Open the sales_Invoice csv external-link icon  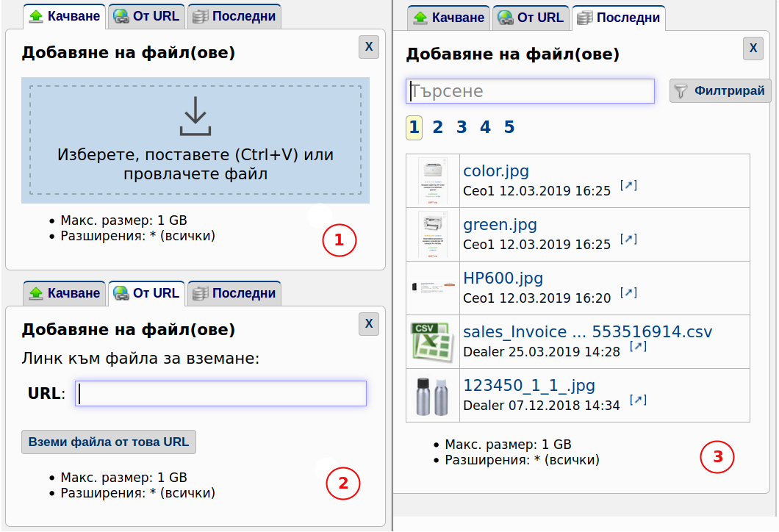(638, 346)
